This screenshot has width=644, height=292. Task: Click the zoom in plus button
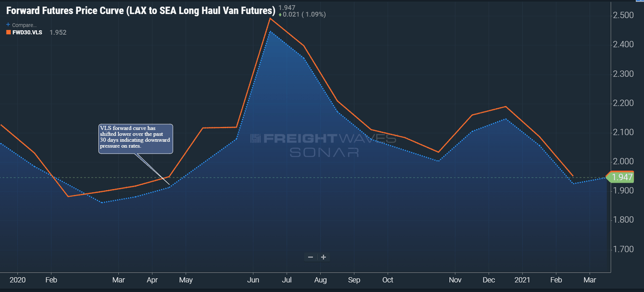click(x=324, y=257)
